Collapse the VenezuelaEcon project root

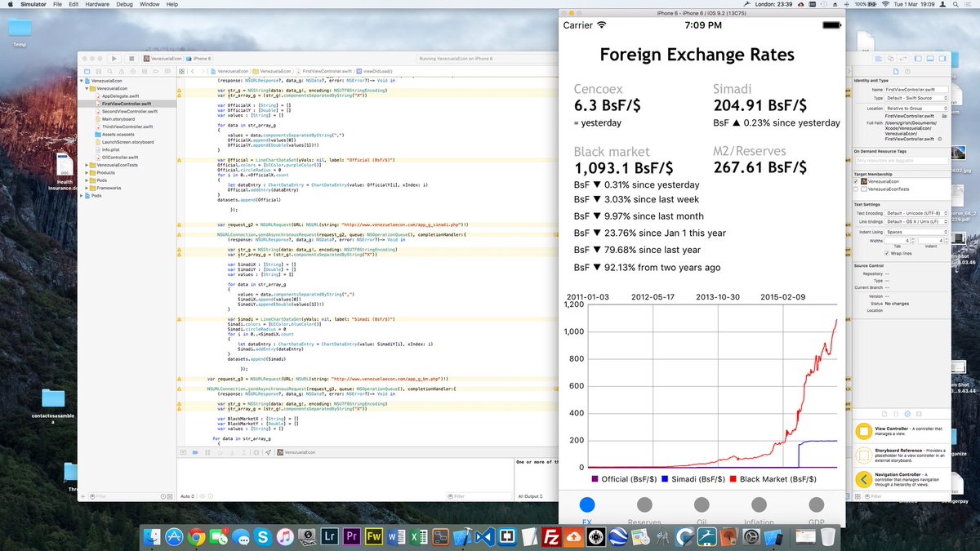coord(82,81)
